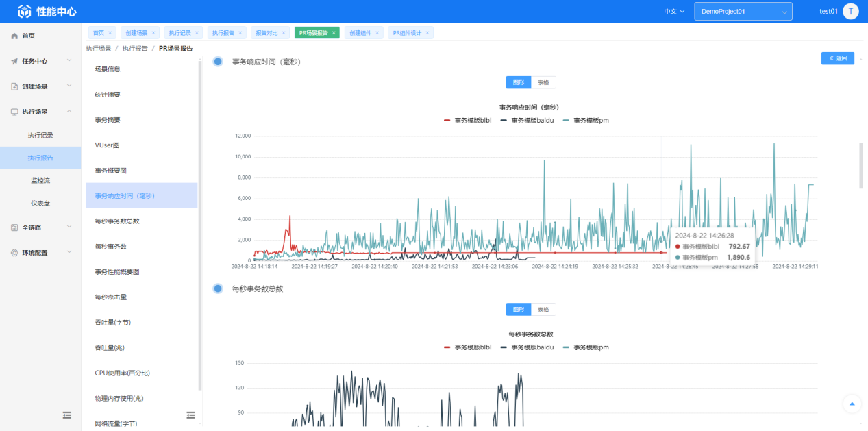
Task: Close the 执行报告 tab
Action: point(240,33)
